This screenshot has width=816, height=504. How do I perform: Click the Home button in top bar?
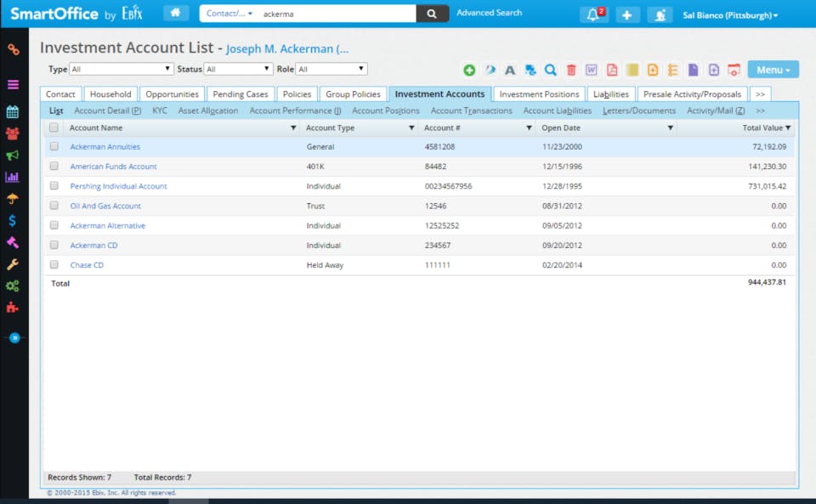(x=176, y=14)
